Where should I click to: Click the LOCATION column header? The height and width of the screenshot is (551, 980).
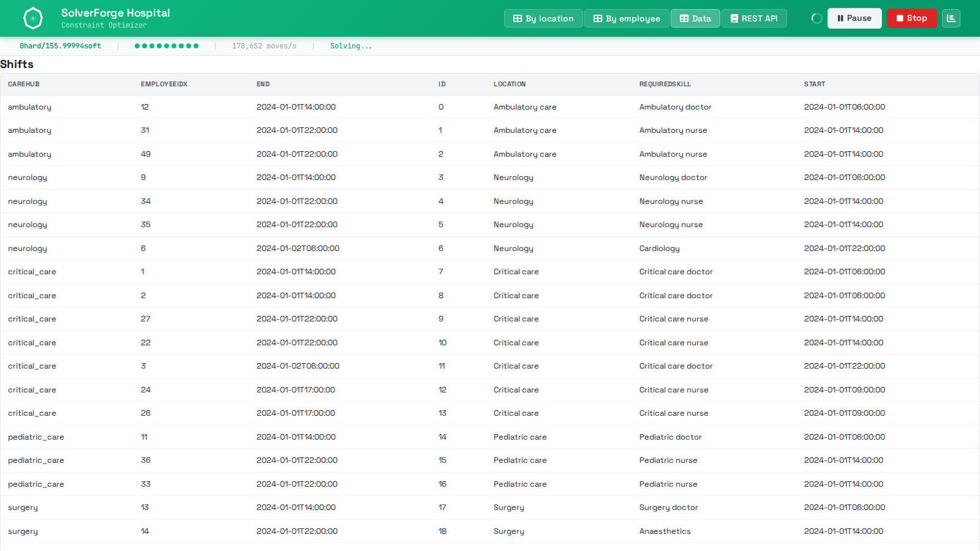point(510,84)
